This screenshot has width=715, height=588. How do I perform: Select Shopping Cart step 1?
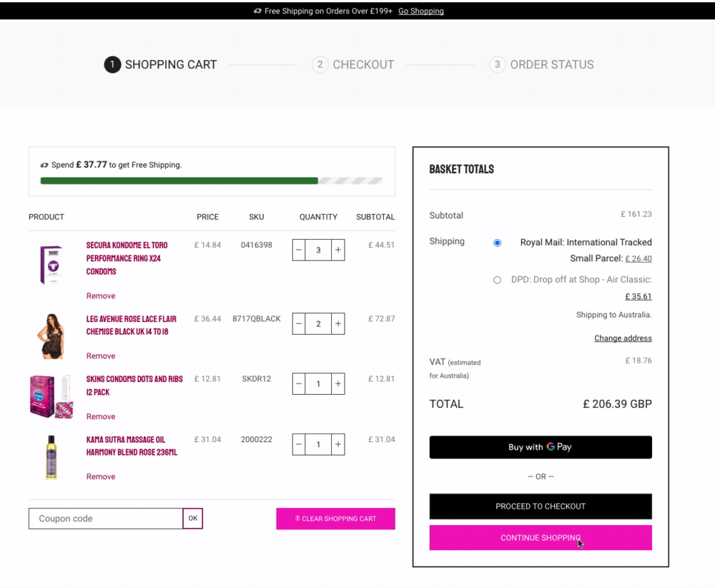[160, 65]
